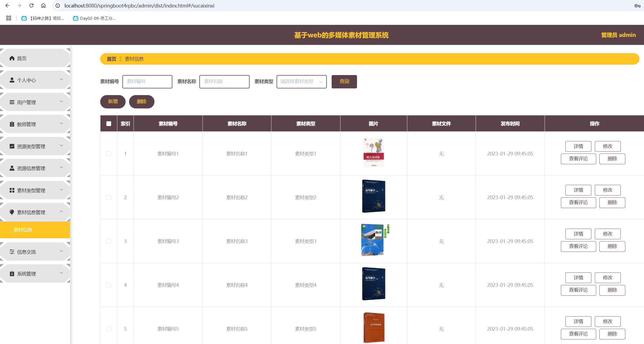Image resolution: width=644 pixels, height=344 pixels.
Task: Click the person icon beside 个人中心
Action: pyautogui.click(x=12, y=80)
